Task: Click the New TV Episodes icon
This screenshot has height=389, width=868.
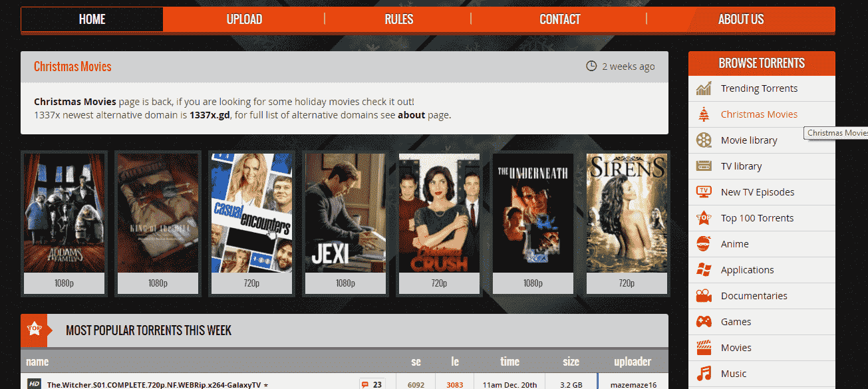Action: pyautogui.click(x=704, y=192)
